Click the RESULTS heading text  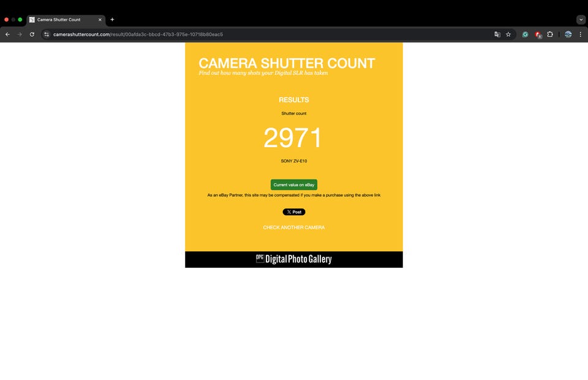pyautogui.click(x=294, y=100)
